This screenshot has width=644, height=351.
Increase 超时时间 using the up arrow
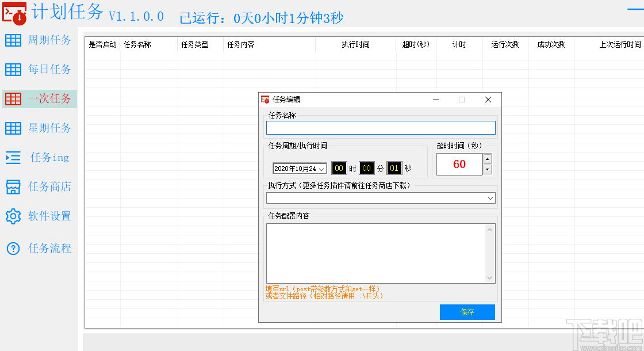pos(487,159)
